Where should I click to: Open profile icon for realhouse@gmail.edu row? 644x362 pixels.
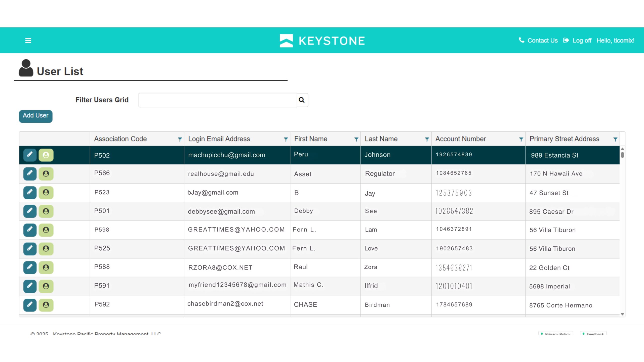click(x=46, y=174)
